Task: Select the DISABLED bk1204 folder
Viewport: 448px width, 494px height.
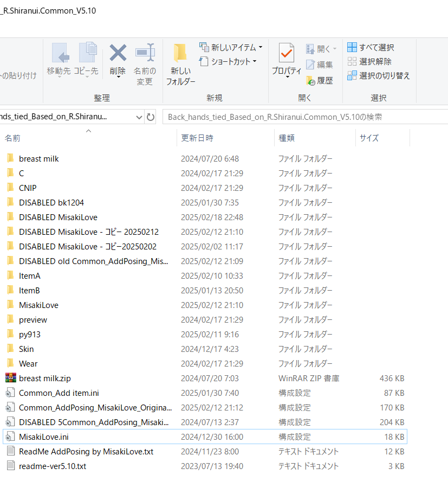Action: click(x=51, y=203)
